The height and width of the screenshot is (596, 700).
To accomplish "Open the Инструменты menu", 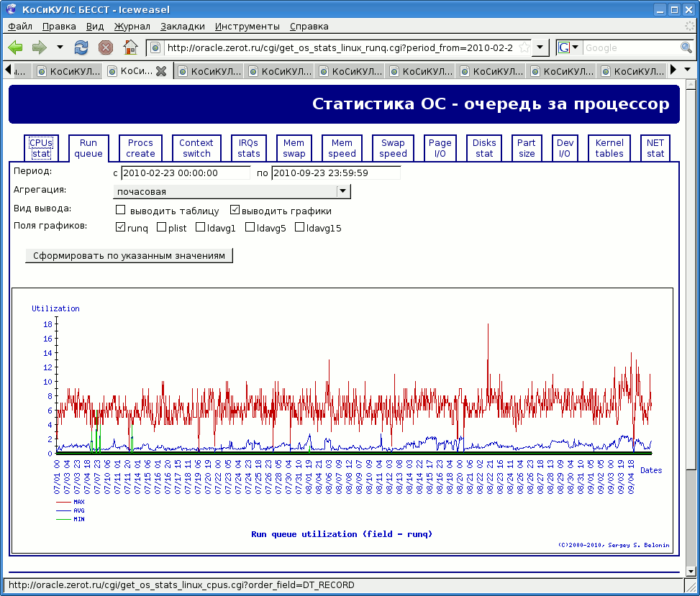I will 247,27.
